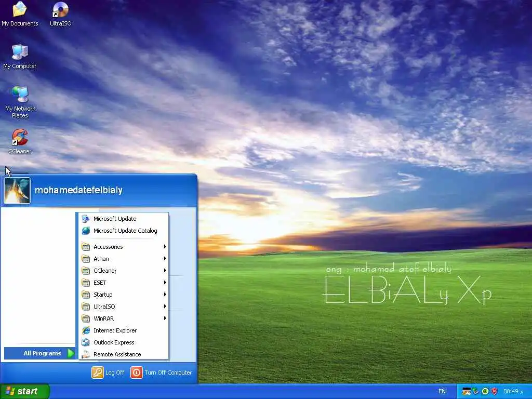This screenshot has width=532, height=399.
Task: Select the My Computer desktop icon
Action: point(20,56)
